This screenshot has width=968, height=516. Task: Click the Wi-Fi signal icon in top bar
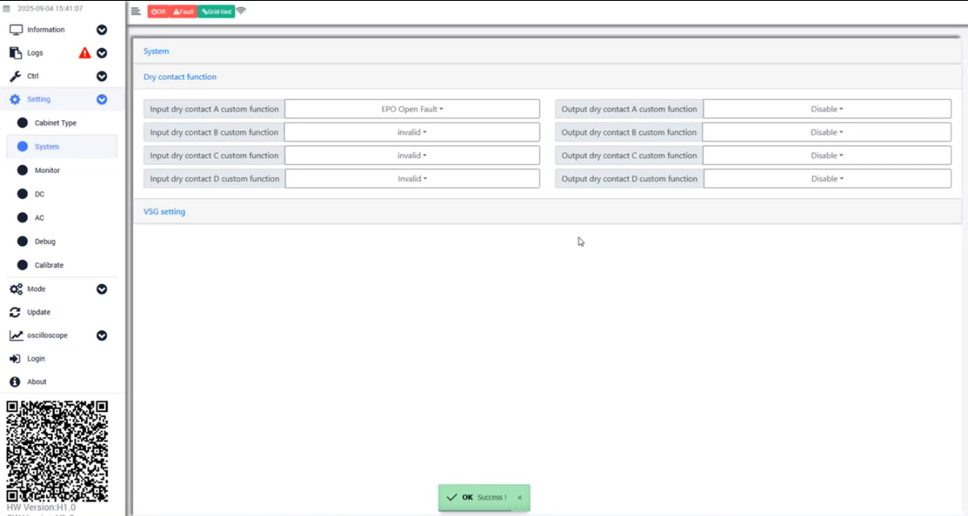point(241,11)
